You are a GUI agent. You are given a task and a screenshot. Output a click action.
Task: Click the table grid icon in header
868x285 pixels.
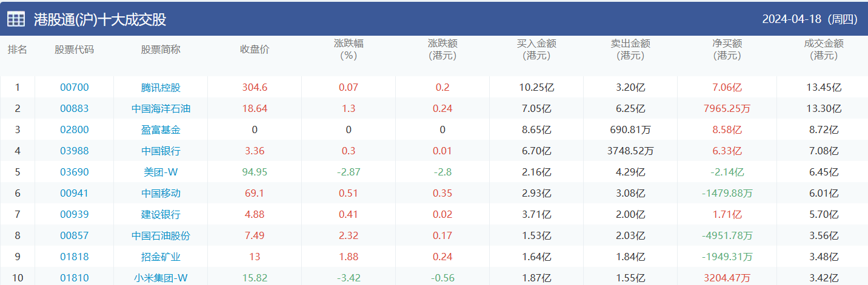tap(16, 19)
